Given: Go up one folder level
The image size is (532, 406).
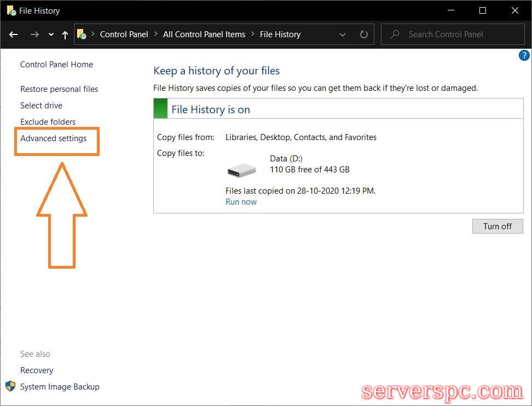Looking at the screenshot, I should click(65, 34).
